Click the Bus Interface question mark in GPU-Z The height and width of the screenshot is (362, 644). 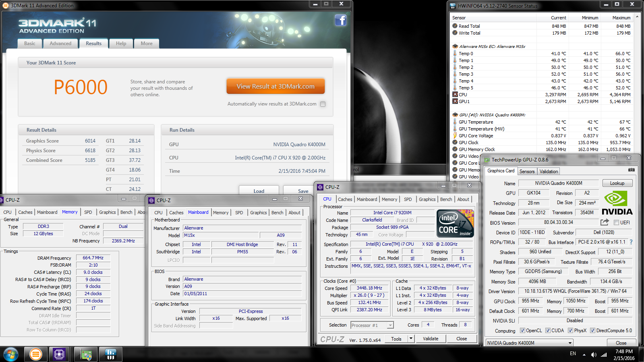click(x=631, y=242)
